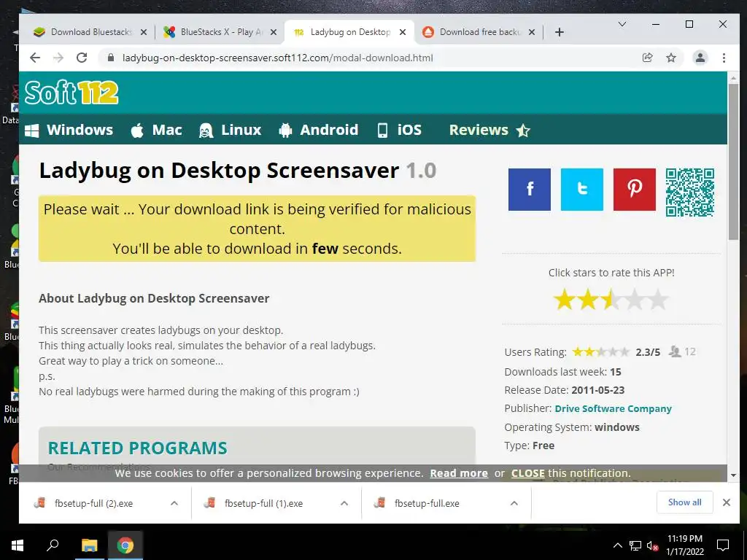Click the page vertical scrollbar thumb

(733, 162)
